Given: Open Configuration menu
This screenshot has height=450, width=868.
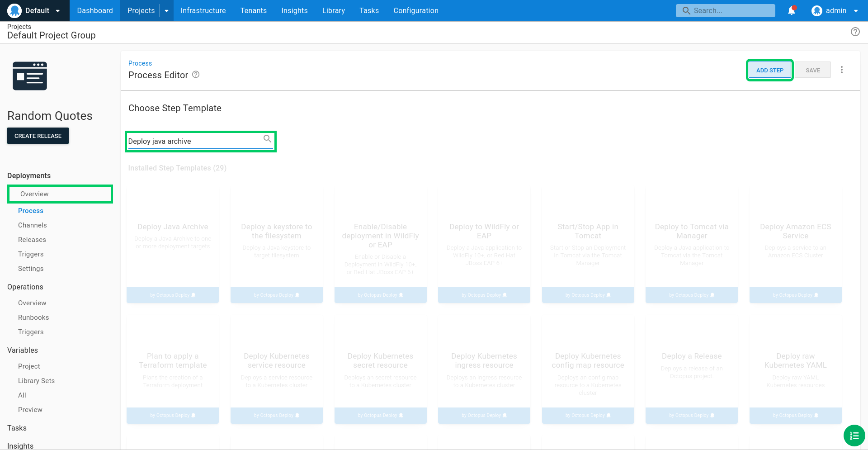Looking at the screenshot, I should click(x=416, y=10).
